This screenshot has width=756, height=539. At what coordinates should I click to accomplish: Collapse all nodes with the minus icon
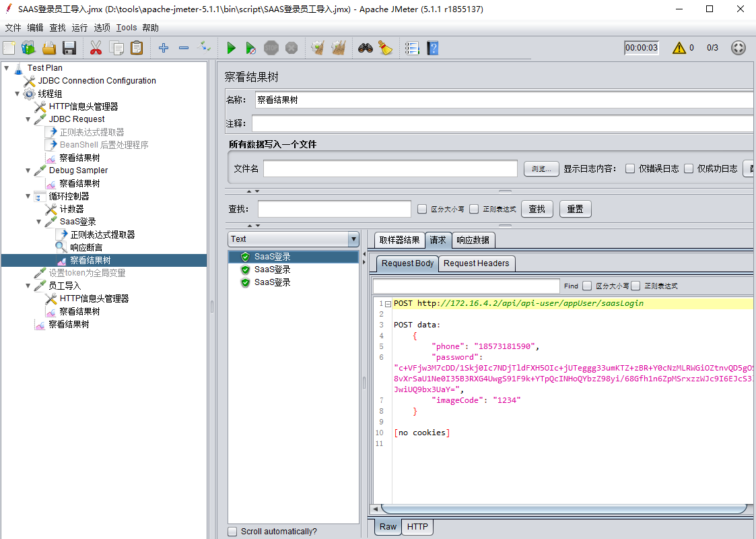pyautogui.click(x=184, y=48)
